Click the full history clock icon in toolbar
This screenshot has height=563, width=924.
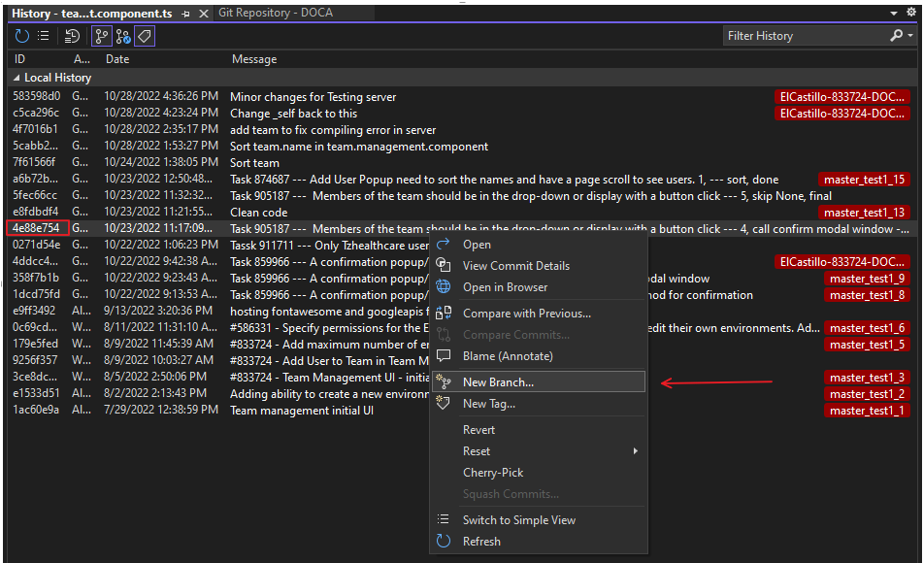click(x=72, y=36)
